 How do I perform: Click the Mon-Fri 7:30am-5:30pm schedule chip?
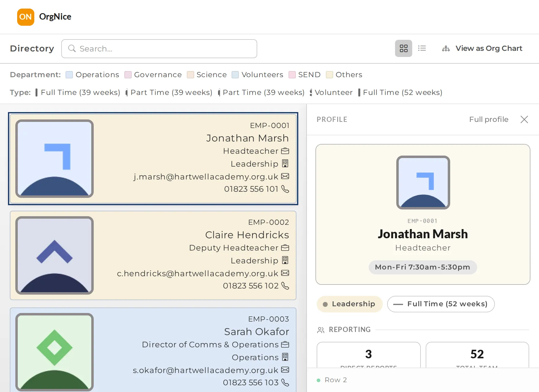pyautogui.click(x=423, y=267)
